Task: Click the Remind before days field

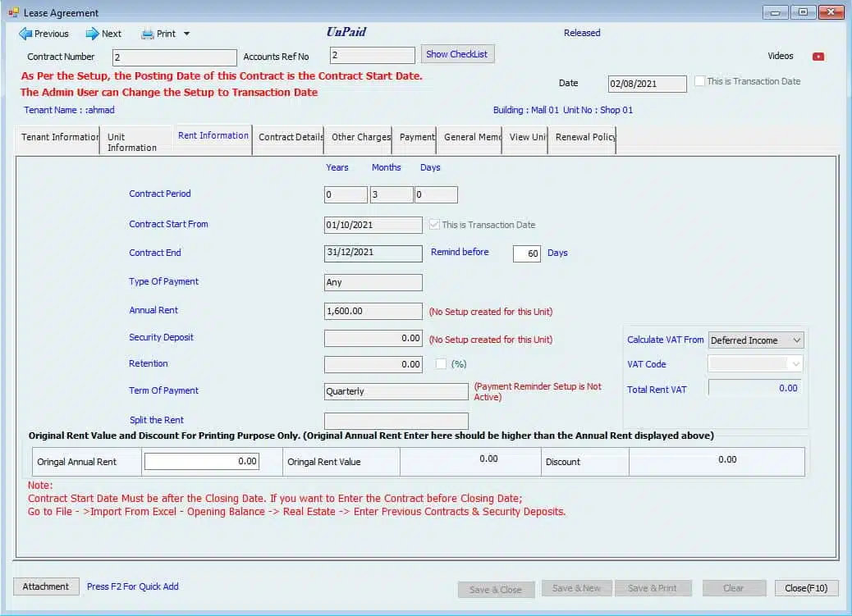Action: [526, 253]
